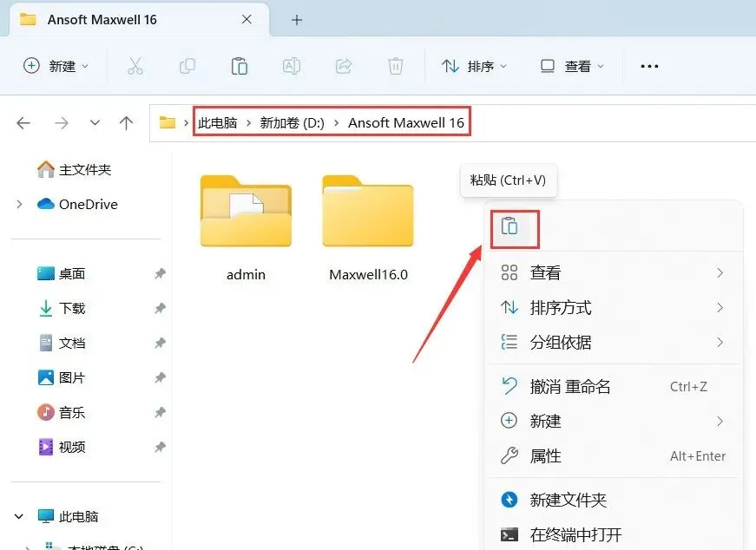Open 查看 submenu in context menu
The image size is (756, 550).
[x=614, y=272]
